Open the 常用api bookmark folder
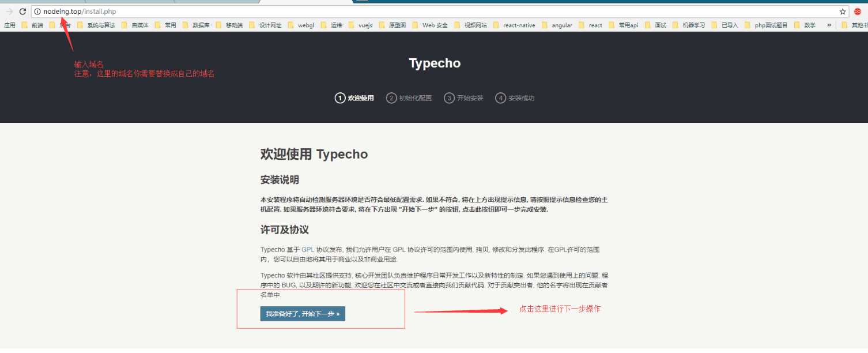Image resolution: width=868 pixels, height=353 pixels. [x=624, y=25]
